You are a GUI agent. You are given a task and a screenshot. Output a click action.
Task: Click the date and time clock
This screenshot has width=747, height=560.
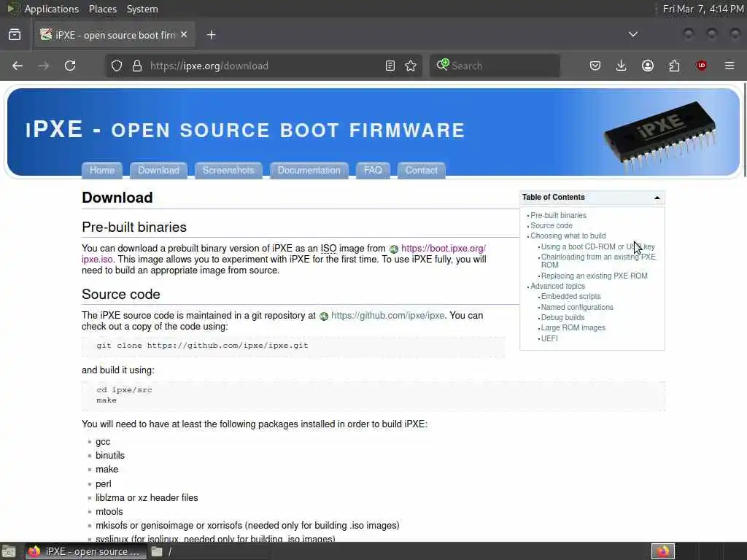703,9
